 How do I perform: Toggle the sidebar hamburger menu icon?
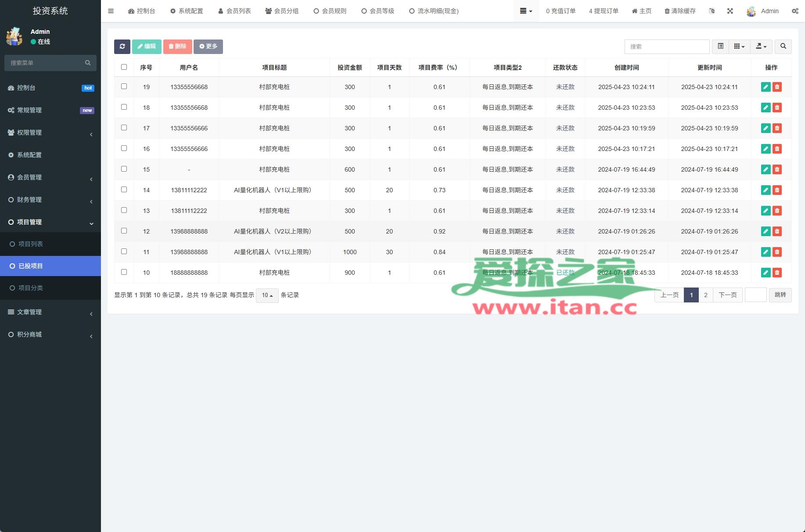(111, 11)
